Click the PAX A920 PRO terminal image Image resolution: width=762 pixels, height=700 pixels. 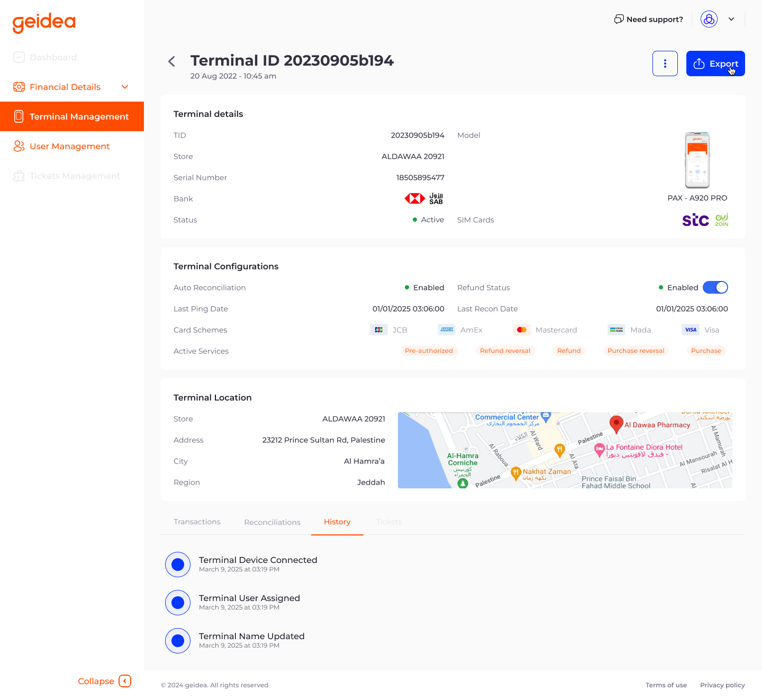click(697, 160)
